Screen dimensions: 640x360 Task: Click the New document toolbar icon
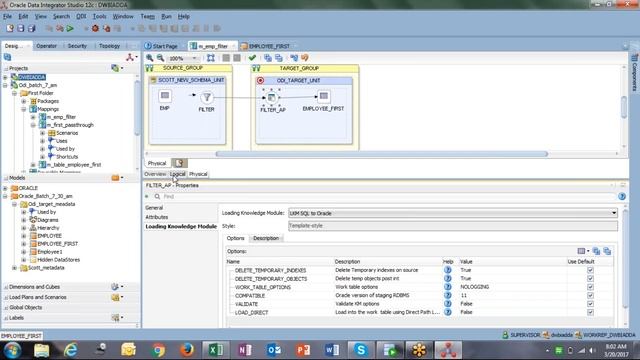(10, 28)
